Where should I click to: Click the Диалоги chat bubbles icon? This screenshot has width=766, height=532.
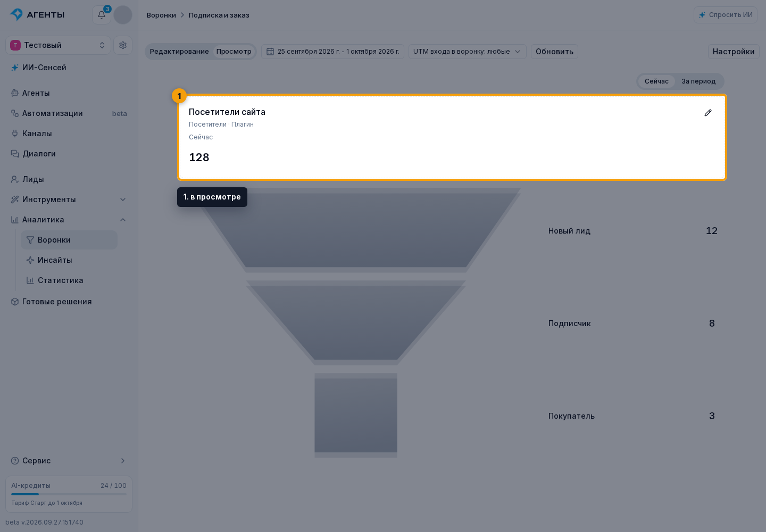click(x=15, y=154)
